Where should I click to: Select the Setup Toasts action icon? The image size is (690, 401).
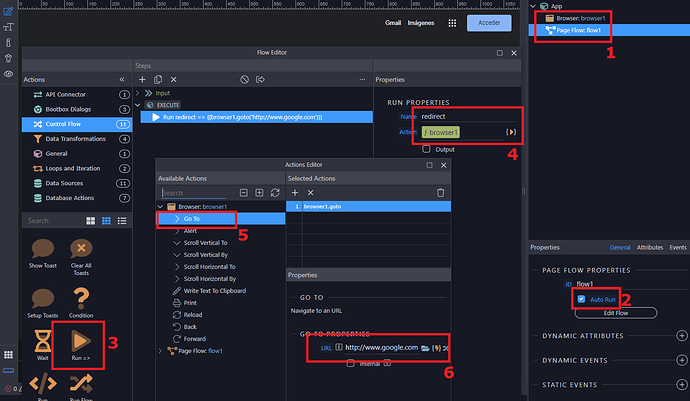43,298
